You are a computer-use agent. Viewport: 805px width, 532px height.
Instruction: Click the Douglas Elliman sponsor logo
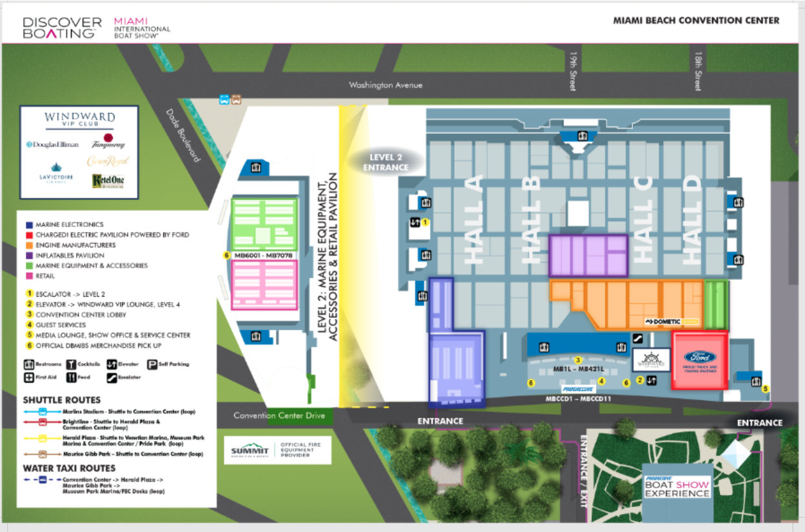(52, 145)
